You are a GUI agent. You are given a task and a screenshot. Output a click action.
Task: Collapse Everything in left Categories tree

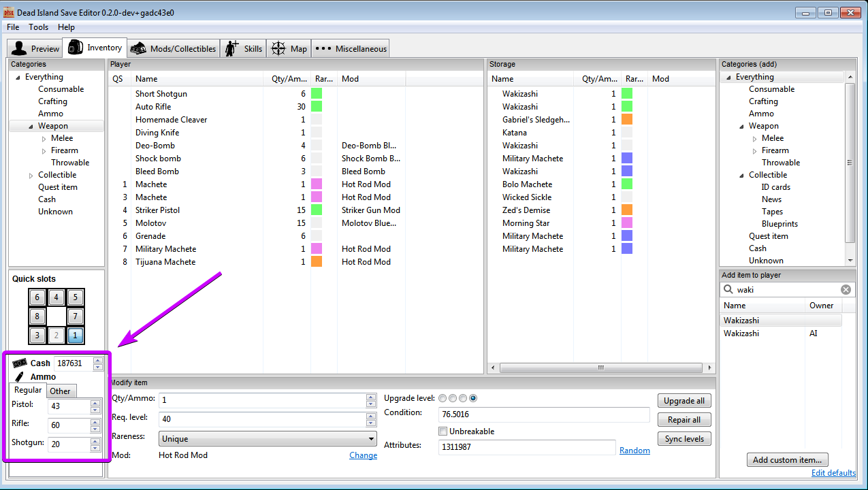coord(18,78)
